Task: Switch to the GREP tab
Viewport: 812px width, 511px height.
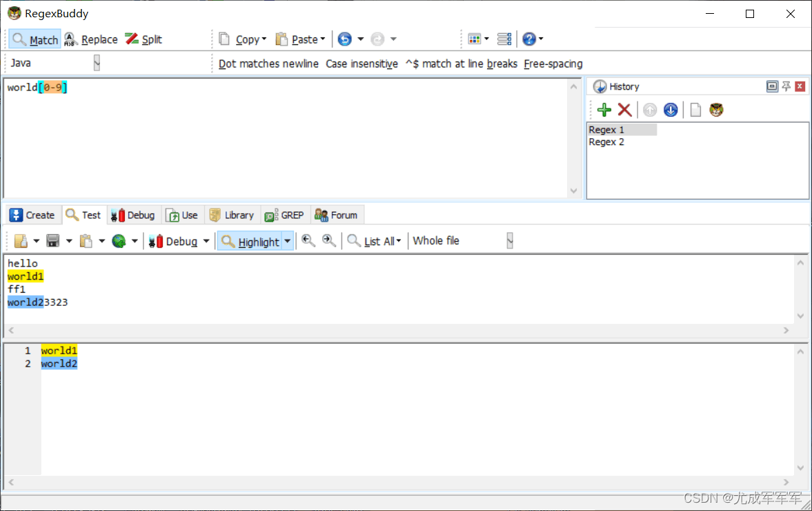Action: [x=284, y=215]
